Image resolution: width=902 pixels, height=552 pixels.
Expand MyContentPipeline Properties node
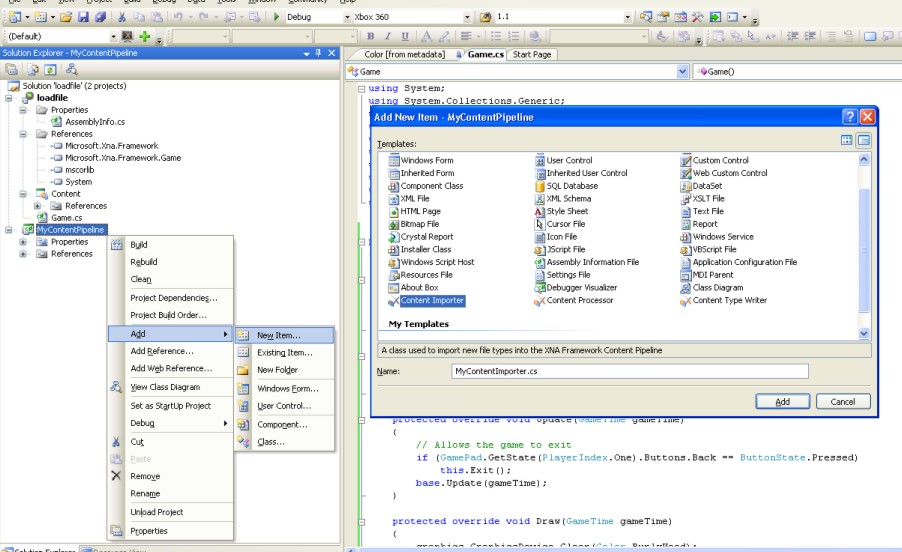23,242
